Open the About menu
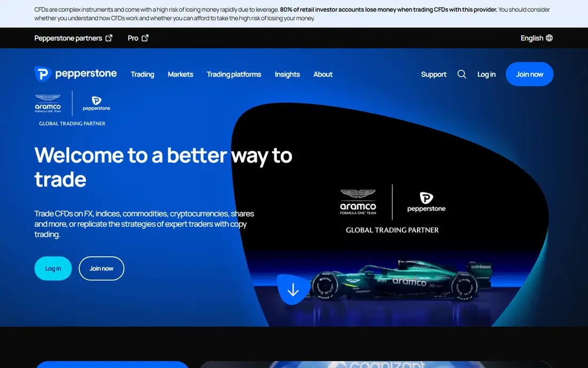The image size is (588, 368). pyautogui.click(x=323, y=74)
